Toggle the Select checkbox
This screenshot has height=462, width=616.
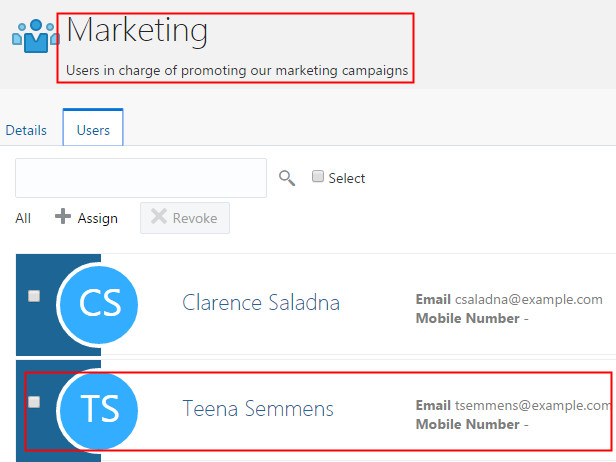[x=318, y=177]
